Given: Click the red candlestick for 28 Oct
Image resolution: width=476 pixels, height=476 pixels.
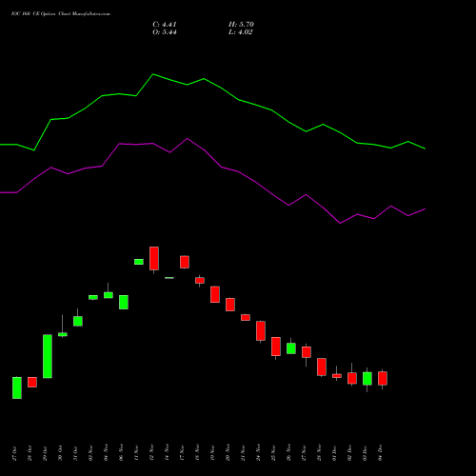Looking at the screenshot, I should coord(32,382).
